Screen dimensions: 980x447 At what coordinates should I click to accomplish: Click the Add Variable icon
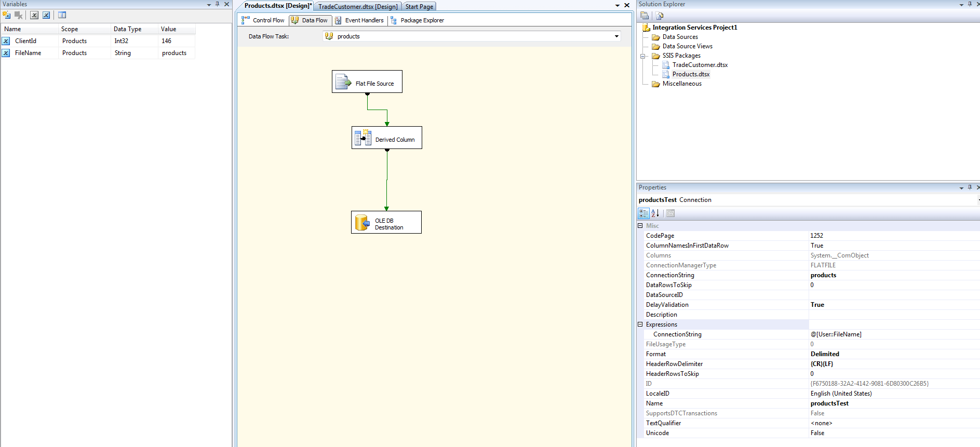point(7,15)
